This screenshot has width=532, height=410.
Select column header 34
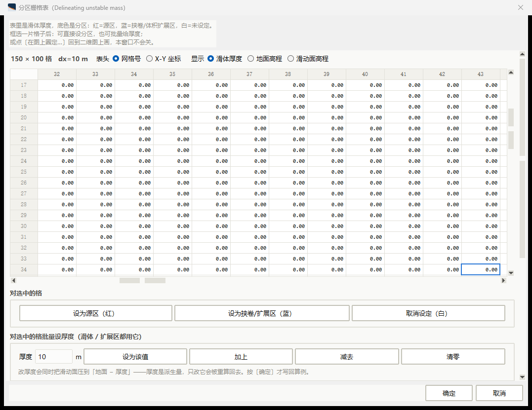134,74
